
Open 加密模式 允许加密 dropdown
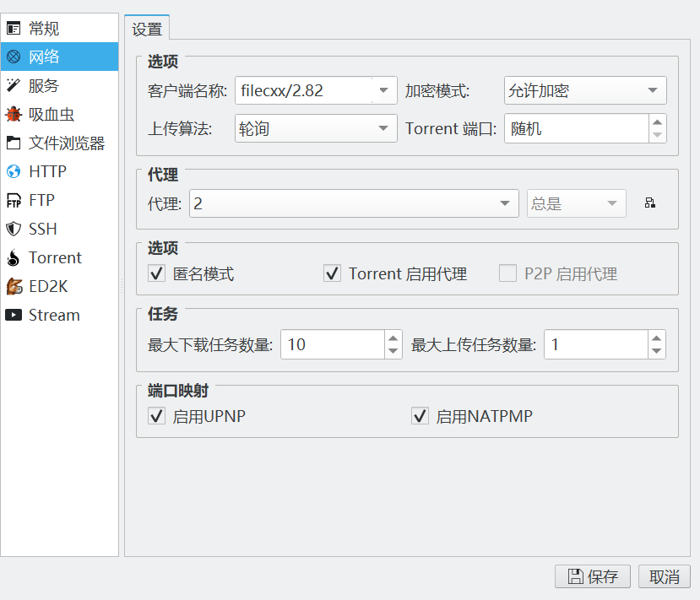(585, 90)
